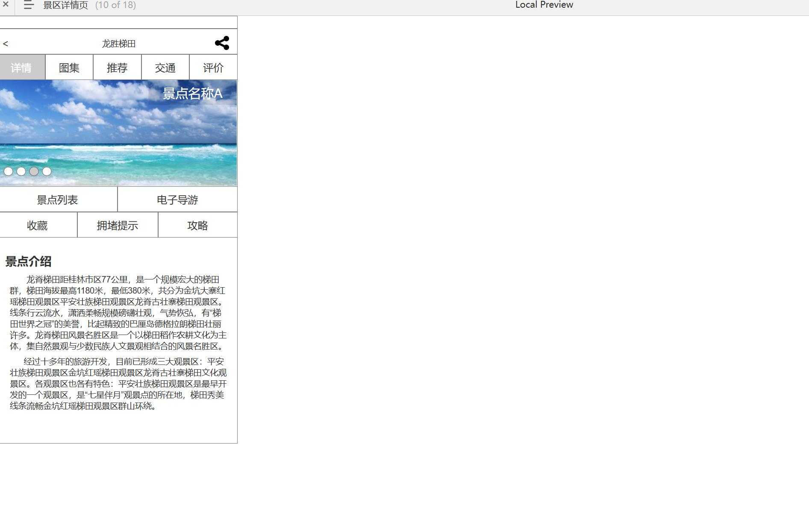The image size is (809, 532).
Task: Click the paragraph starting 龙脊梯田距桂林市区
Action: click(118, 312)
